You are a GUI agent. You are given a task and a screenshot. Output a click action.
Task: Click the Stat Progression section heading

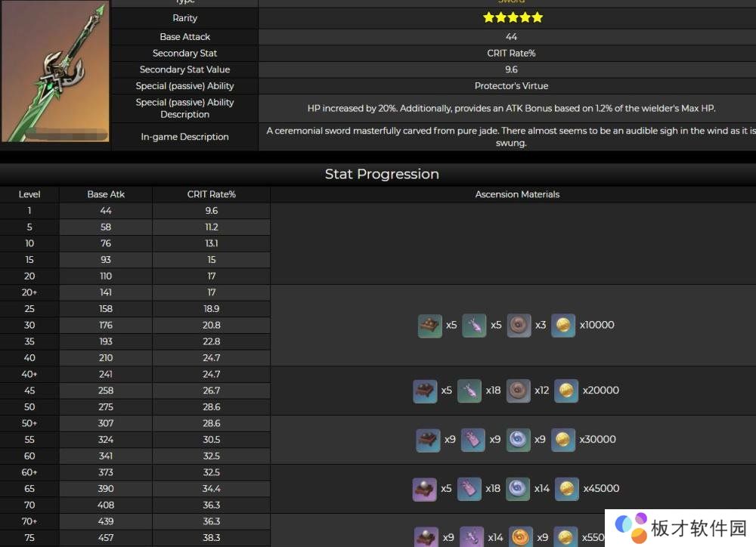coord(382,174)
